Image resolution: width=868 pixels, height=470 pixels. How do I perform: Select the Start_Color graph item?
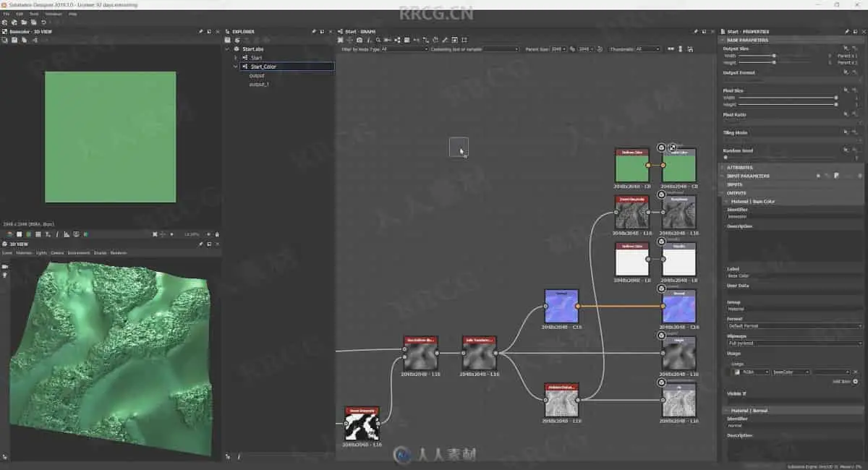tap(287, 67)
